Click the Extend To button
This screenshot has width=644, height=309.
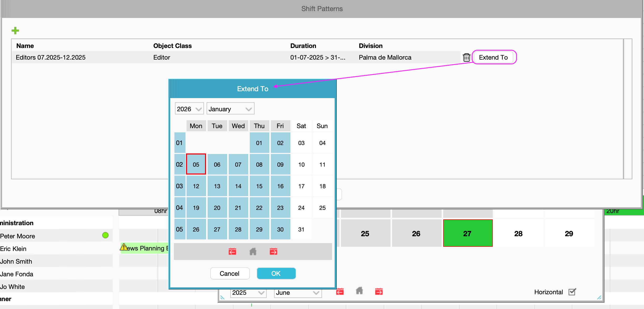pyautogui.click(x=493, y=57)
